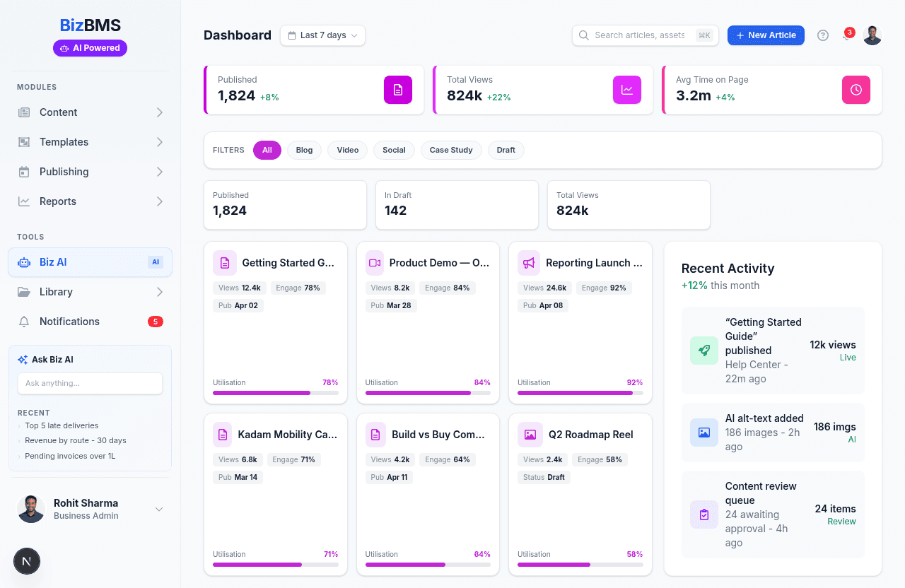The height and width of the screenshot is (588, 905).
Task: Click the Published document icon tile
Action: (x=397, y=90)
